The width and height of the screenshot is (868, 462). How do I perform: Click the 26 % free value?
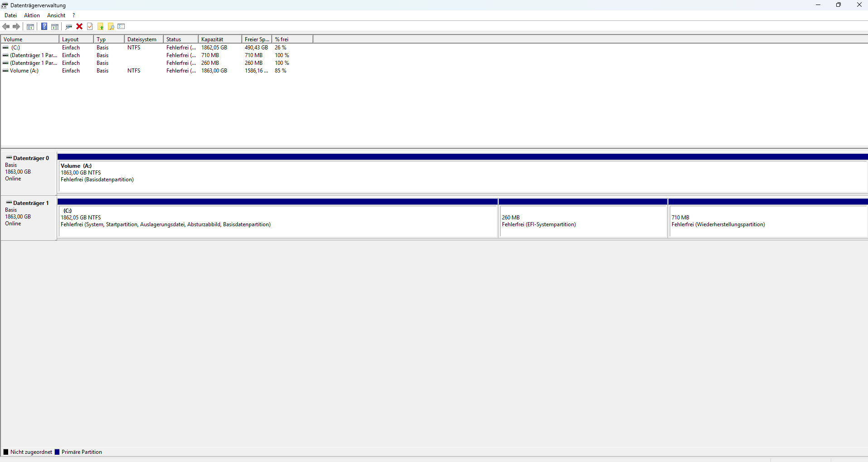[x=280, y=48]
